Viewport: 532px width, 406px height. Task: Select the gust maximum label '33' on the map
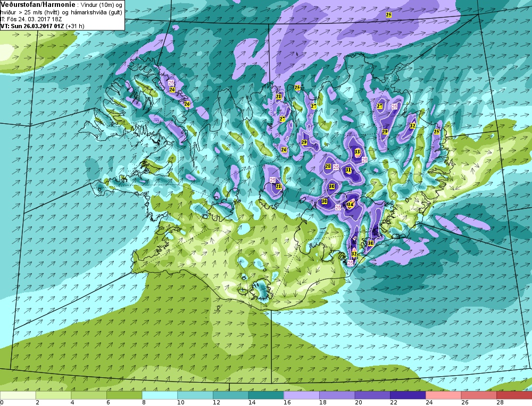click(x=358, y=152)
